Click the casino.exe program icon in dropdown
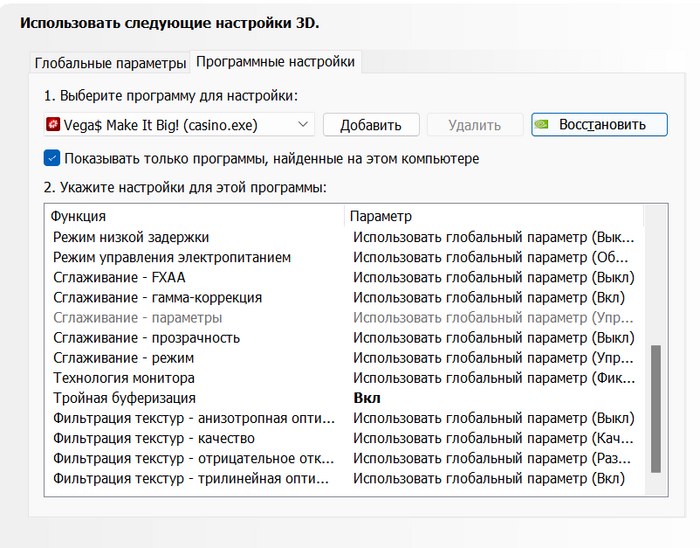The image size is (700, 548). [x=53, y=125]
